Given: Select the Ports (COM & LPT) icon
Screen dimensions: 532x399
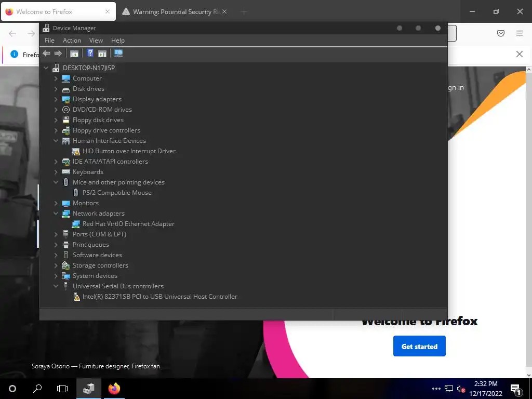Looking at the screenshot, I should coord(66,234).
